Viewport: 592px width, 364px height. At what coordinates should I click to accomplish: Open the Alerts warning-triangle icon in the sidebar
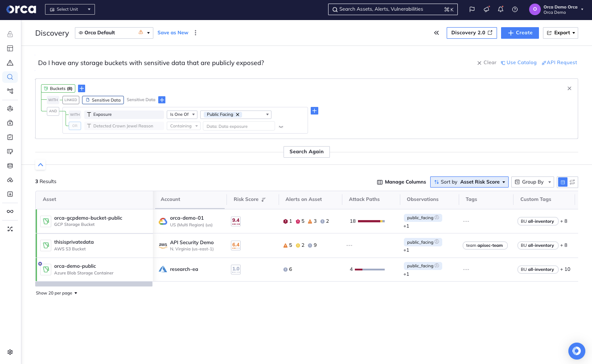click(x=10, y=62)
